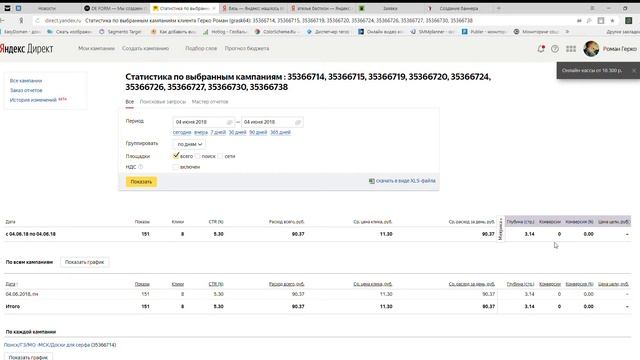Image resolution: width=640 pixels, height=360 pixels.
Task: Set period to 7 дней
Action: pos(218,132)
